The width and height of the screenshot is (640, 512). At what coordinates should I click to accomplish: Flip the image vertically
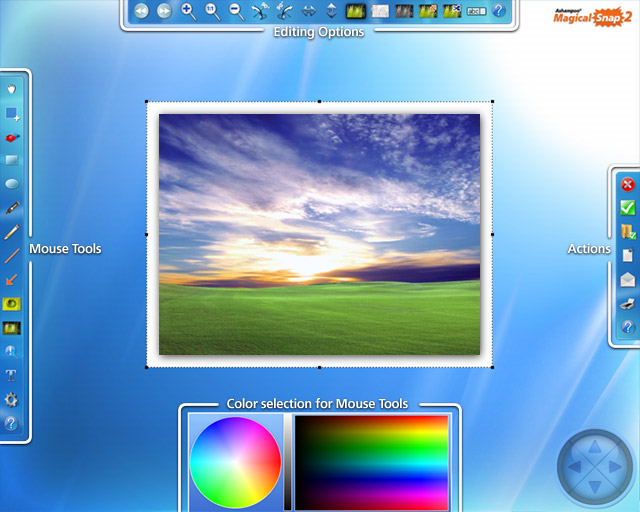click(332, 11)
